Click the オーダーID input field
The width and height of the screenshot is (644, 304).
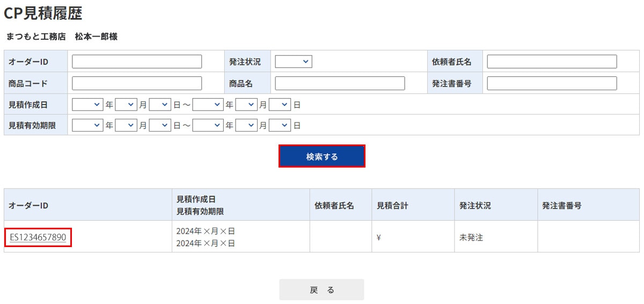pos(137,62)
